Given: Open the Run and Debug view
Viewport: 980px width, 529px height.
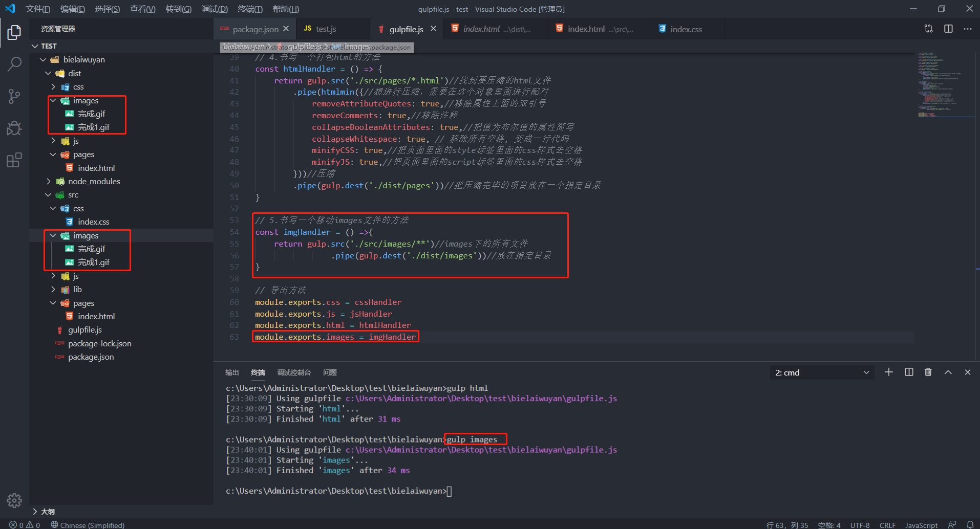Looking at the screenshot, I should click(x=14, y=128).
